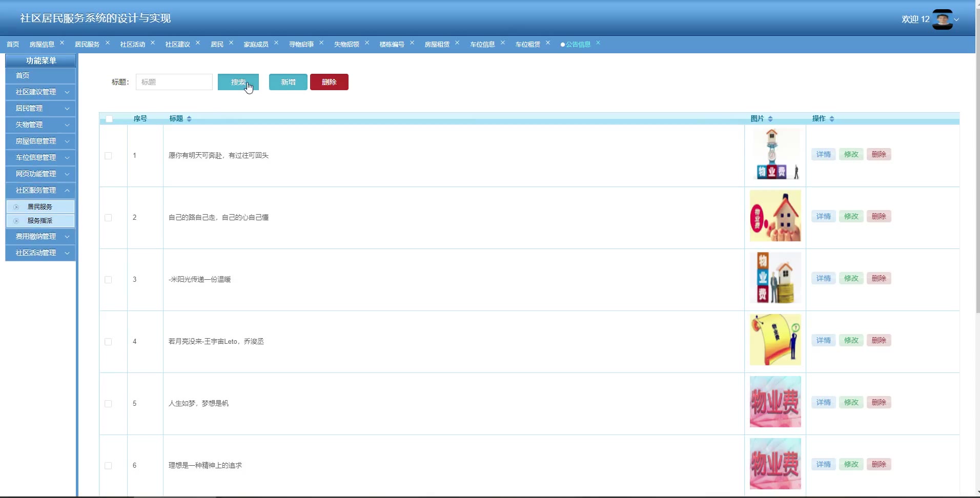The height and width of the screenshot is (498, 980).
Task: Click 删除 for row 3
Action: 879,278
